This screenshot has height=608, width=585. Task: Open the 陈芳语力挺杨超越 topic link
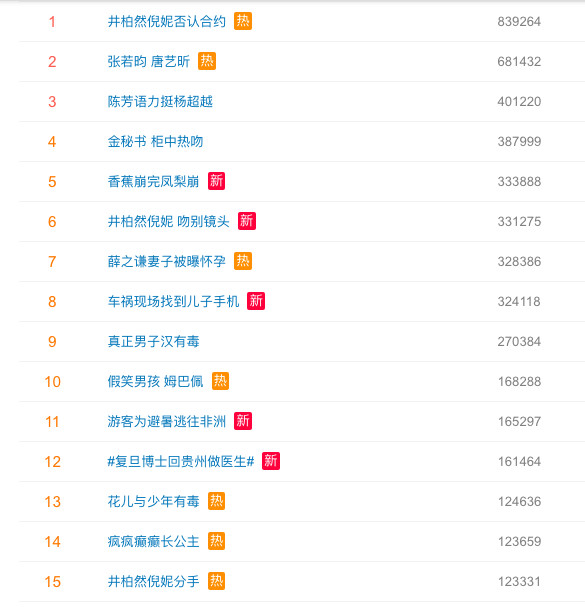[x=160, y=102]
